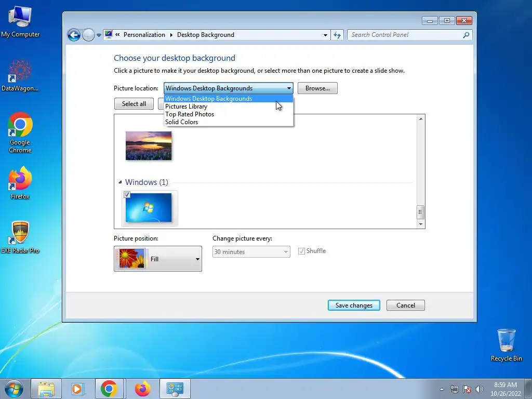Choose Pictures Library from the list
Screen dimensions: 532x399
pos(229,107)
